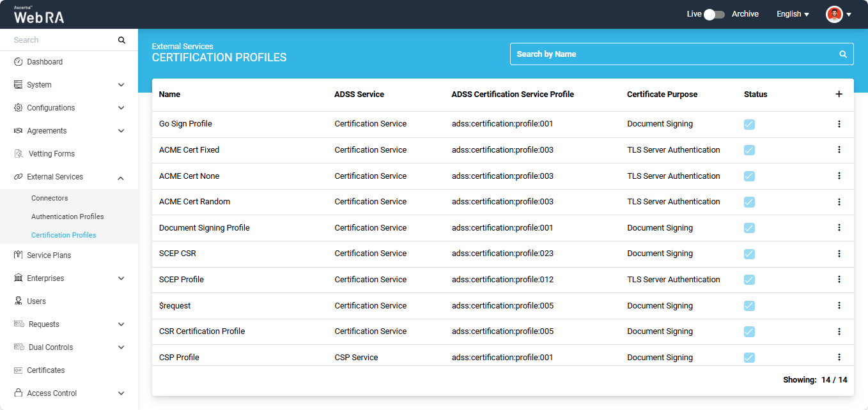
Task: Select Connectors in the sidebar
Action: (49, 198)
